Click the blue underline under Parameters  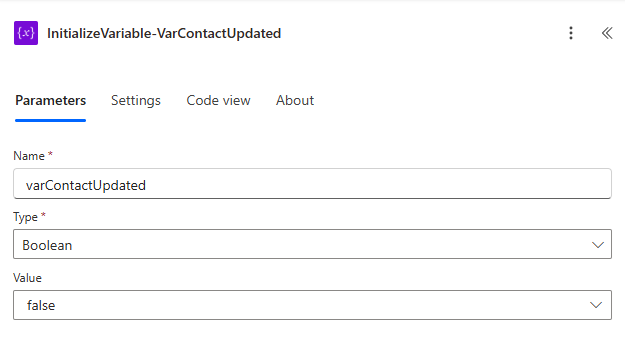point(51,120)
